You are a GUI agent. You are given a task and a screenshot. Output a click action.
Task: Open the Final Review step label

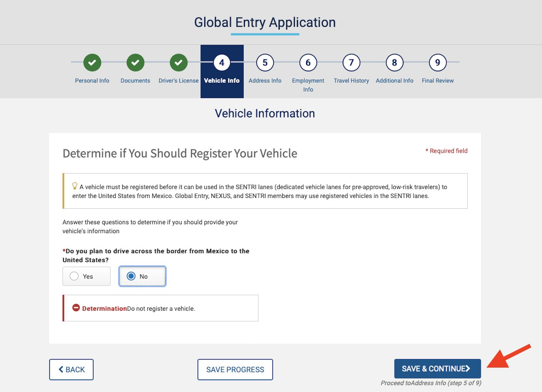438,80
